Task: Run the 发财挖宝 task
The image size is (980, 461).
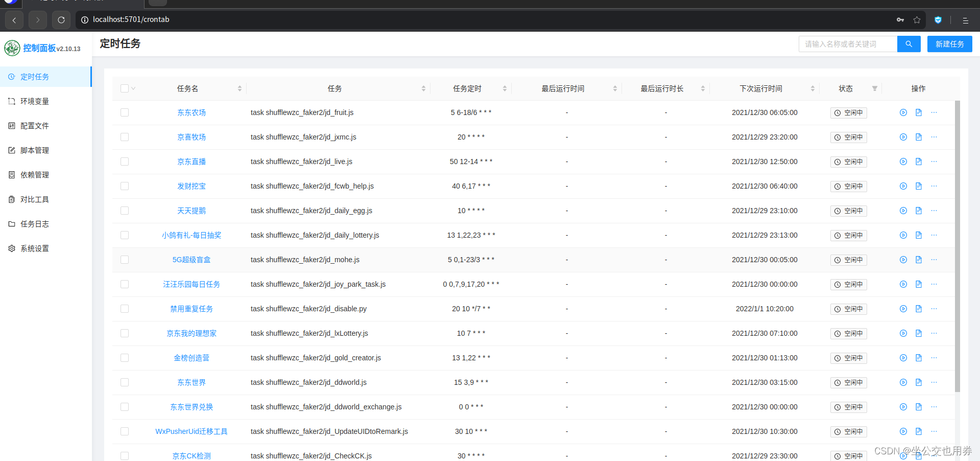Action: coord(903,186)
